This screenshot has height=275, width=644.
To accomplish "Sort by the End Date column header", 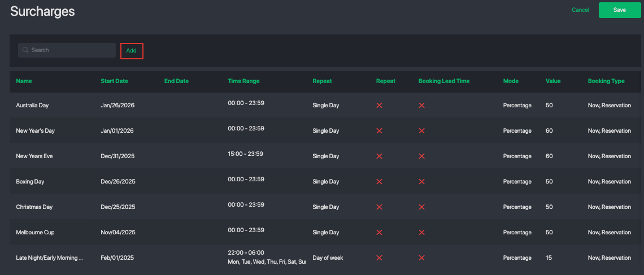I will point(176,81).
